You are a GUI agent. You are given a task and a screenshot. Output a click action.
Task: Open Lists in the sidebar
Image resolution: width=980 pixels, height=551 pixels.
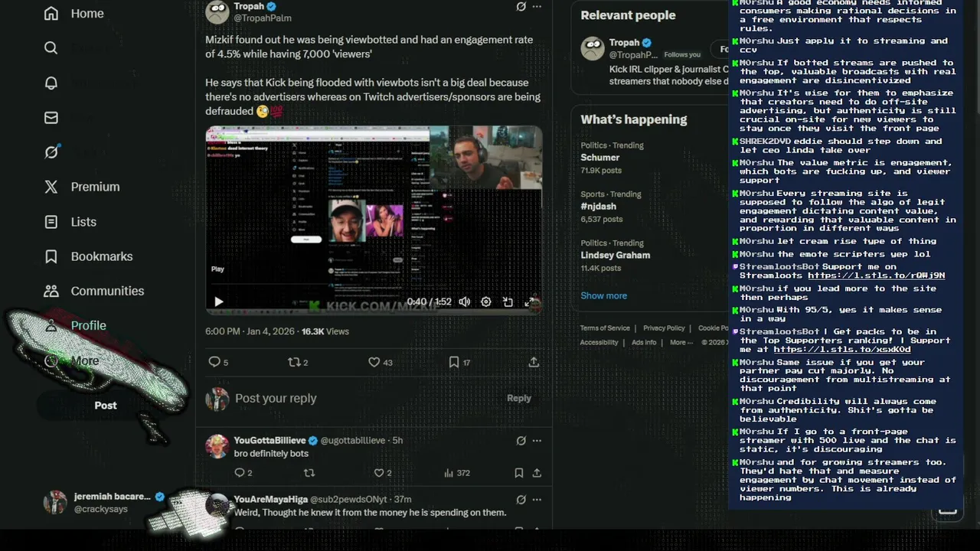click(70, 222)
